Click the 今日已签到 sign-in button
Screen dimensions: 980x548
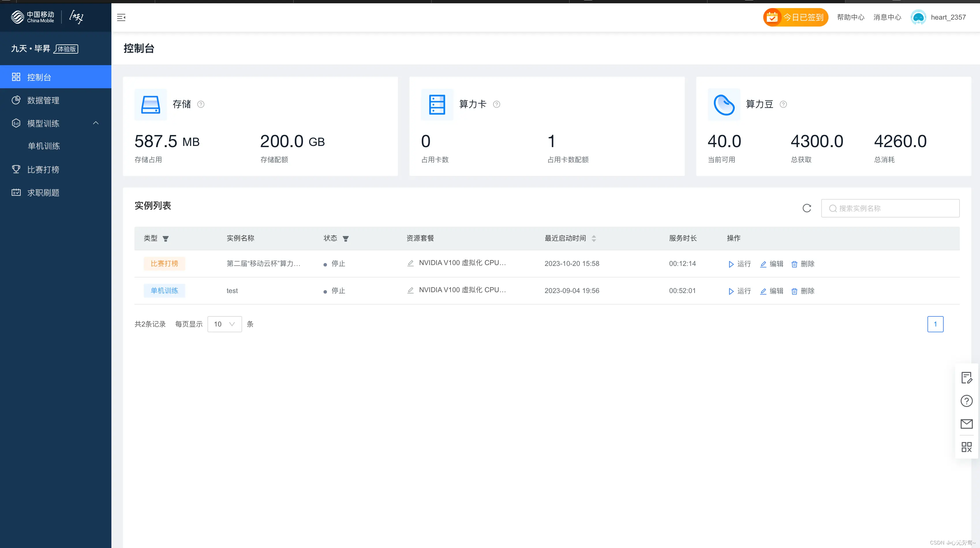pyautogui.click(x=796, y=17)
